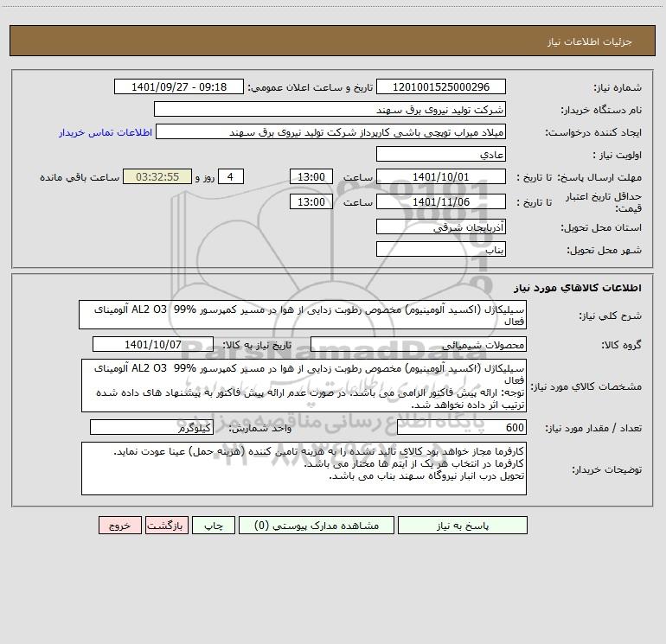Image resolution: width=666 pixels, height=644 pixels.
Task: Click the چاپ print button
Action: (214, 525)
